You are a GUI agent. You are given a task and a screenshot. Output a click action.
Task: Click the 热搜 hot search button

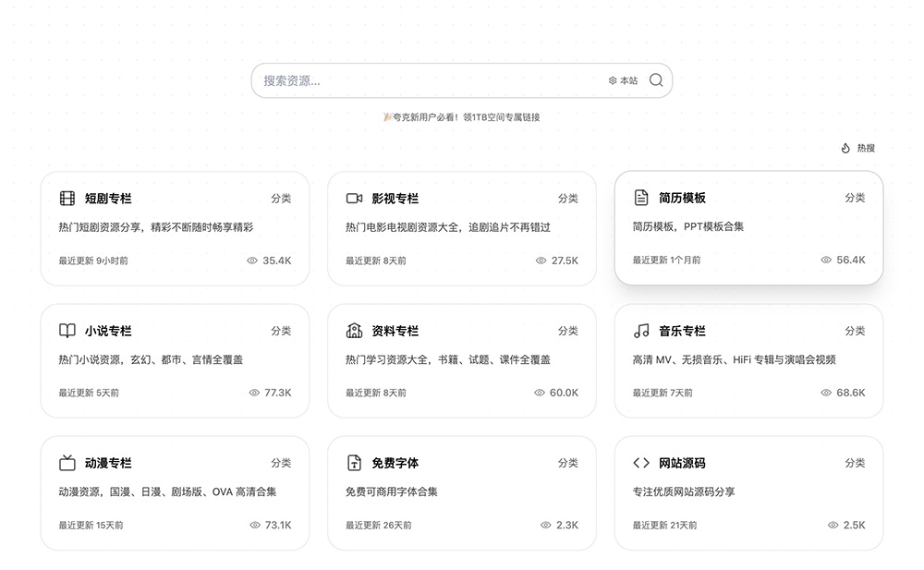tap(859, 148)
